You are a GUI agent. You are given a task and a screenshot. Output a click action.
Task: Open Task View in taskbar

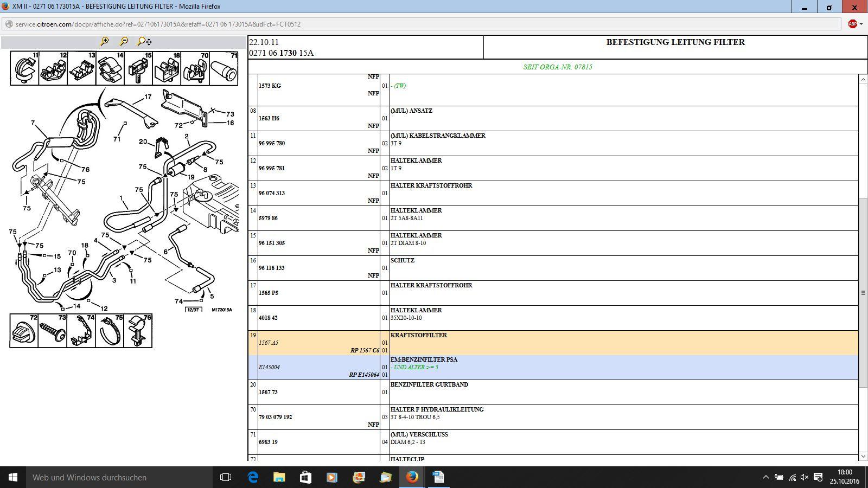point(226,477)
